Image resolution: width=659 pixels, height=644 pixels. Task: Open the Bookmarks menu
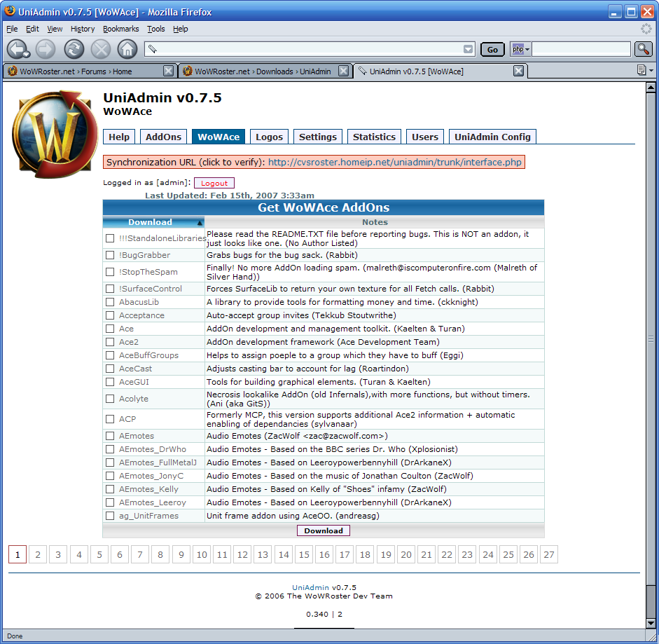pyautogui.click(x=120, y=29)
